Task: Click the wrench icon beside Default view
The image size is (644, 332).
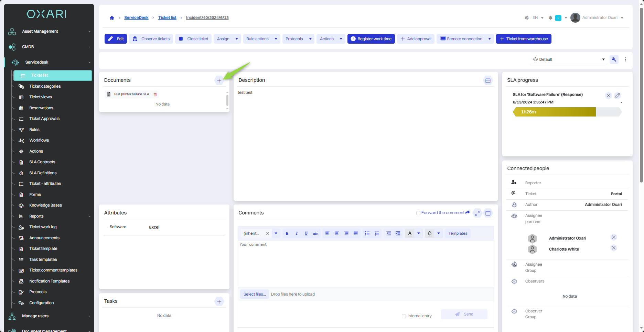Action: pos(614,59)
